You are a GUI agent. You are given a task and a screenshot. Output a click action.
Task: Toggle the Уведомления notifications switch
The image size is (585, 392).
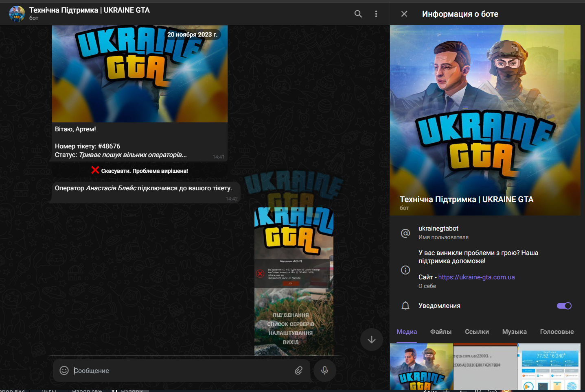coord(564,306)
